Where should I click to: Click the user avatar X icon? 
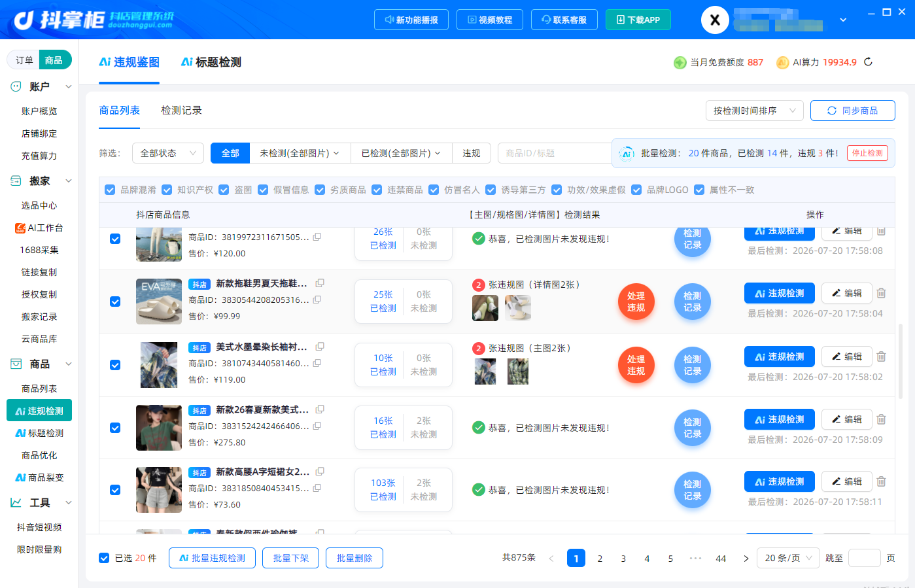(715, 20)
